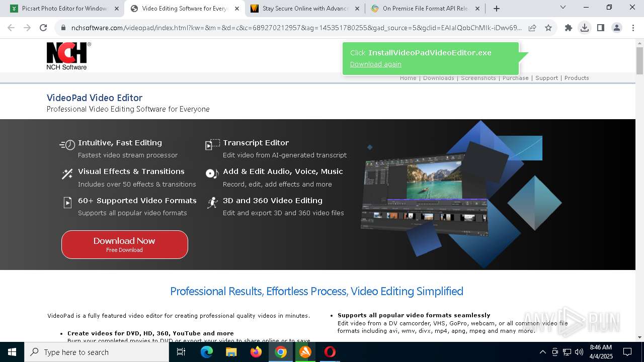Image resolution: width=644 pixels, height=362 pixels.
Task: Click the NCH Software logo
Action: coord(69,56)
